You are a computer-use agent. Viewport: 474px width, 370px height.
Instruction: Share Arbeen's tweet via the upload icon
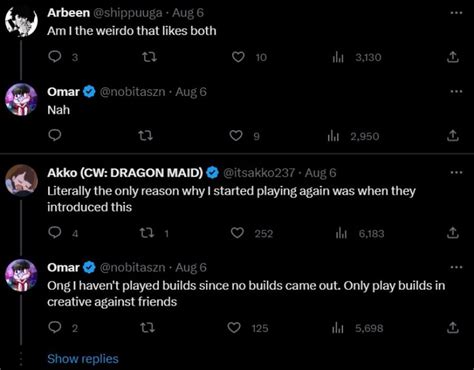pos(452,57)
